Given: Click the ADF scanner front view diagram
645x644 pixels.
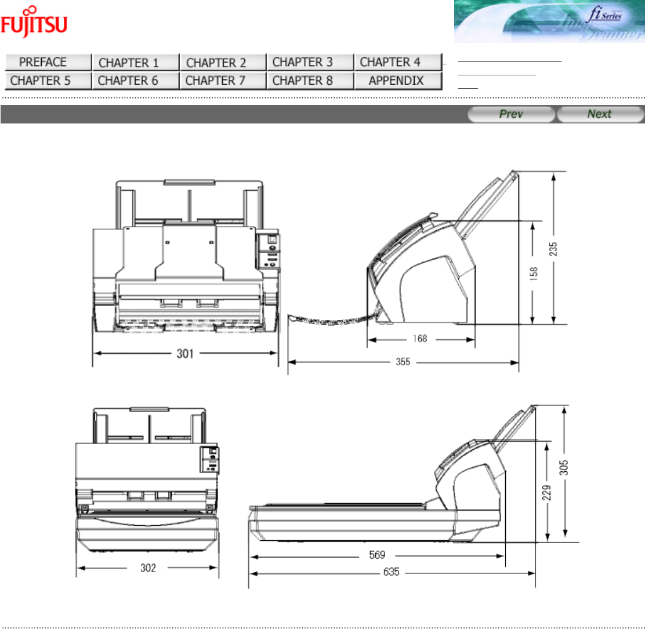Looking at the screenshot, I should 186,256.
